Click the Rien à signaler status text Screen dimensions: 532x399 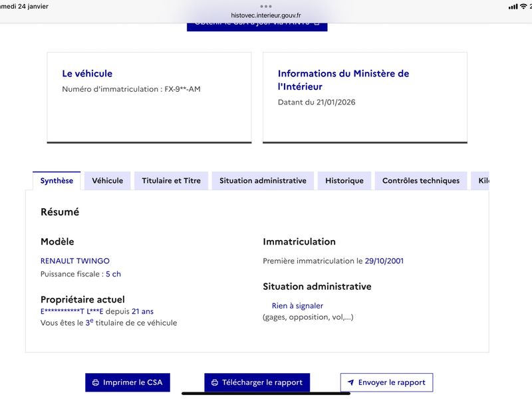click(297, 306)
